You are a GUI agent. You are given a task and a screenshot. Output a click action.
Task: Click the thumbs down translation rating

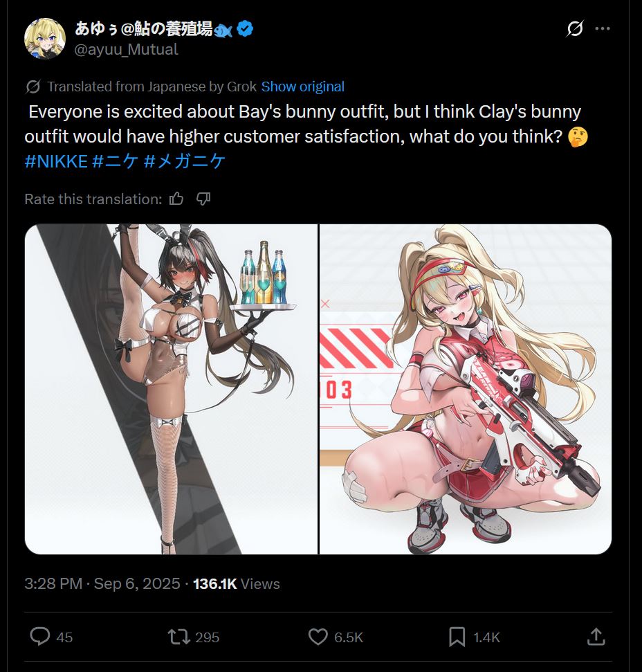tap(203, 199)
